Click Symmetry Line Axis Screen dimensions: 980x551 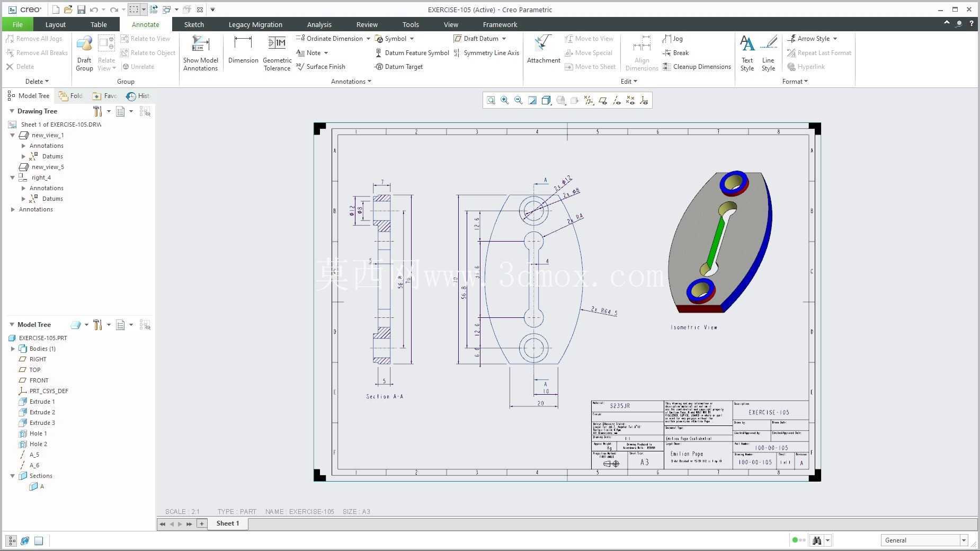click(486, 53)
